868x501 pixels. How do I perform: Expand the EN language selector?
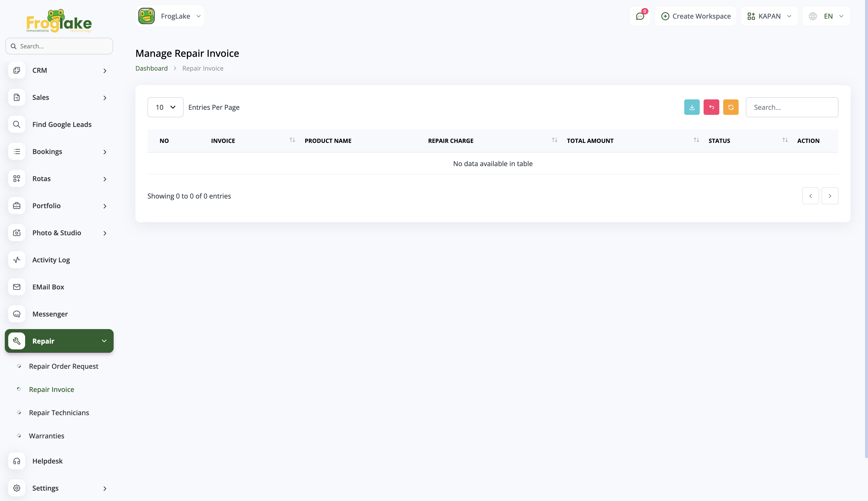pyautogui.click(x=826, y=16)
